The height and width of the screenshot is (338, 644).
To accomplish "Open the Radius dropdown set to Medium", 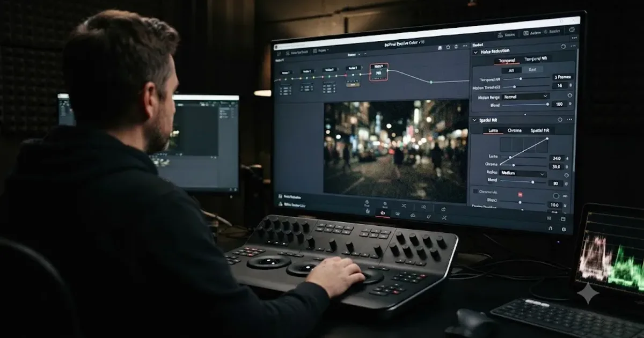I will pos(523,174).
